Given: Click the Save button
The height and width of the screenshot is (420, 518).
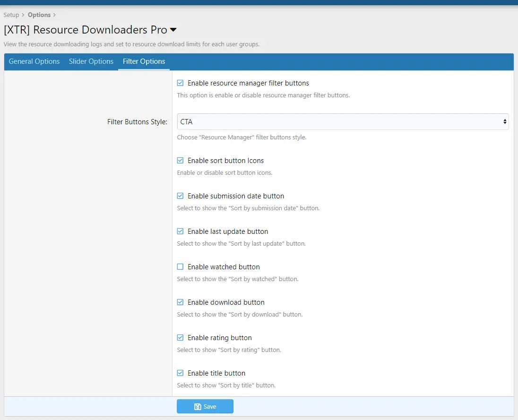Looking at the screenshot, I should coord(205,406).
